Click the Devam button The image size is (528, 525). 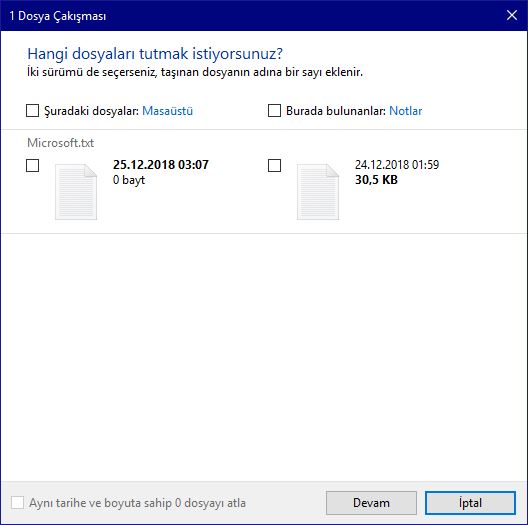pyautogui.click(x=371, y=503)
